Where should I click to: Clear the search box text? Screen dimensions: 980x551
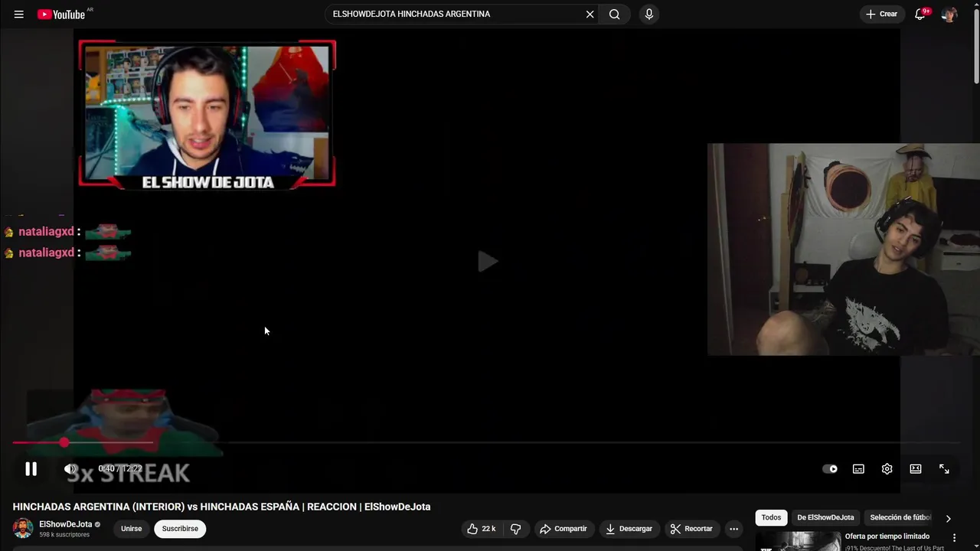[x=590, y=14]
